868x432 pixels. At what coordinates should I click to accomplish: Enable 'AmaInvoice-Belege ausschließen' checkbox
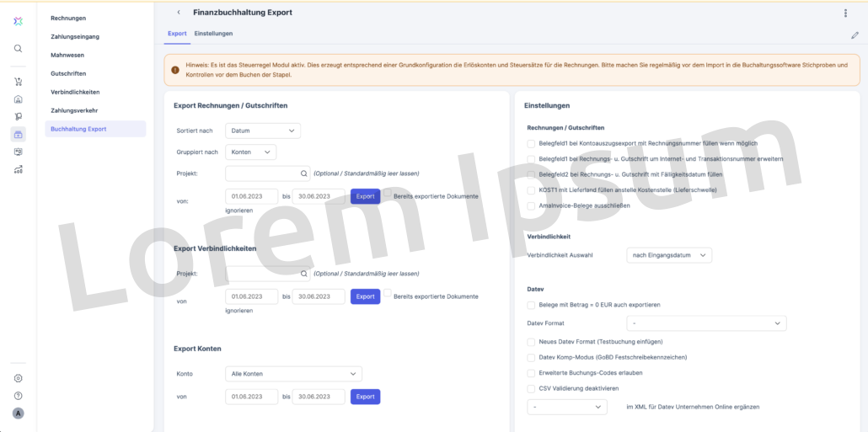click(531, 205)
